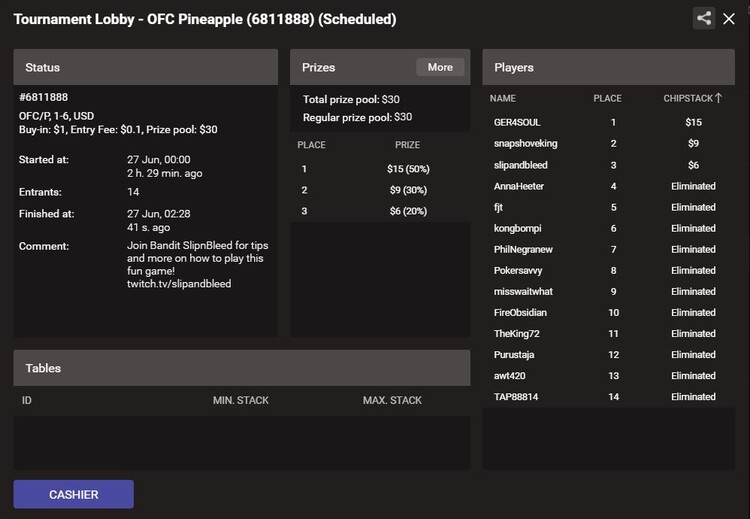Select player FireObsidian row
Image resolution: width=750 pixels, height=519 pixels.
[x=608, y=312]
